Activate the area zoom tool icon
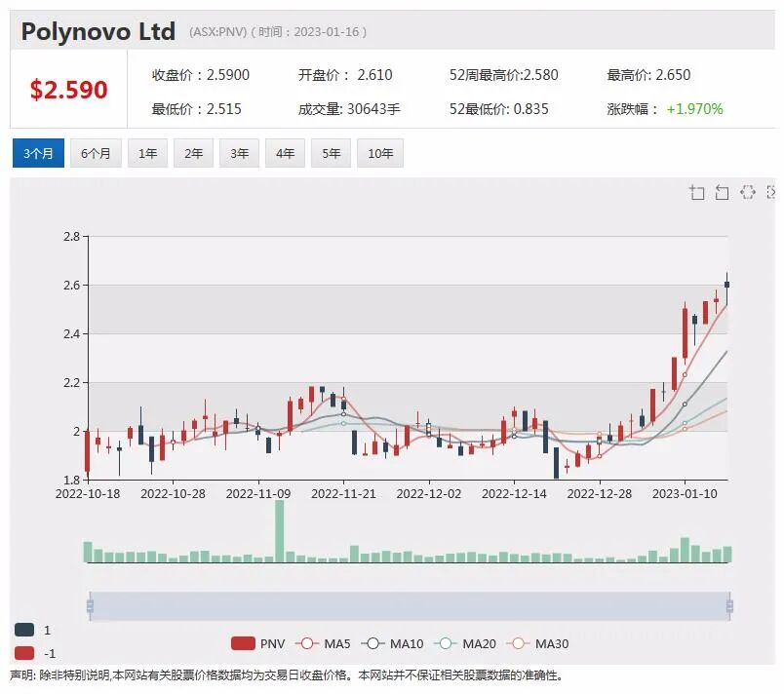This screenshot has height=694, width=784. tap(697, 192)
